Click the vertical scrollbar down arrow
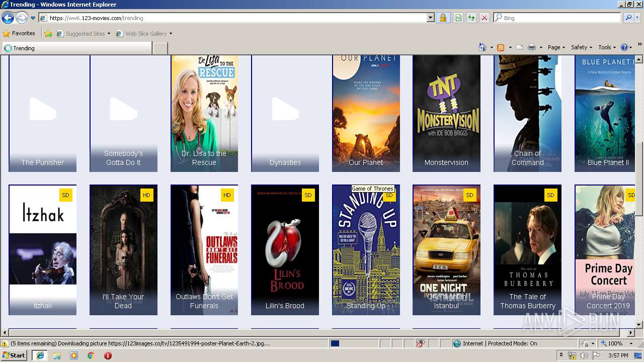Viewport: 644px width, 362px height. [639, 324]
